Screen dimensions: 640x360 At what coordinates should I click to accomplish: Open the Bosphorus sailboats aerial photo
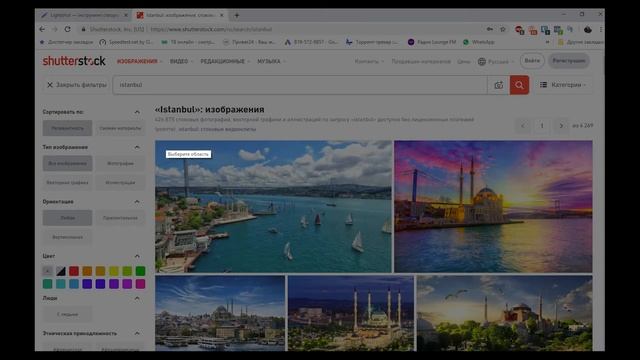(273, 207)
